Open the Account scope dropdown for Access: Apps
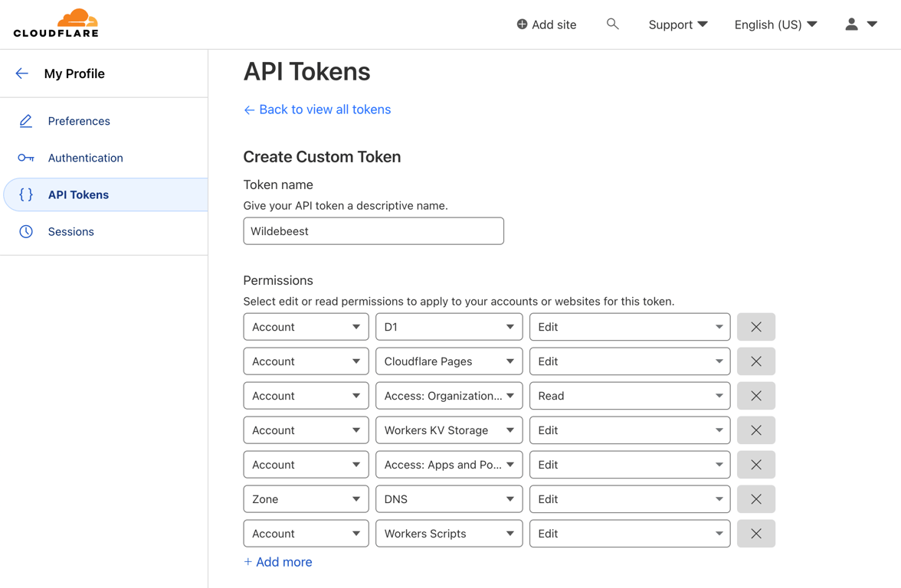The image size is (901, 588). (306, 465)
